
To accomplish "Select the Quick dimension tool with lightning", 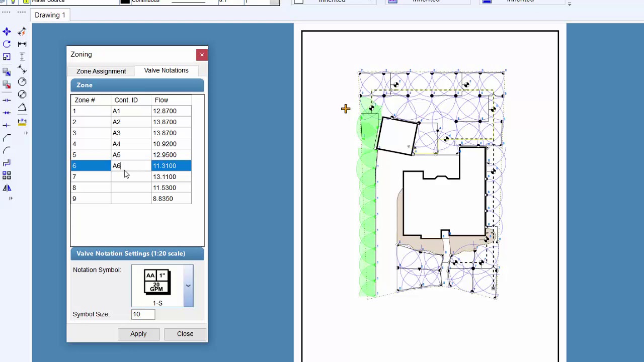I will [x=22, y=32].
